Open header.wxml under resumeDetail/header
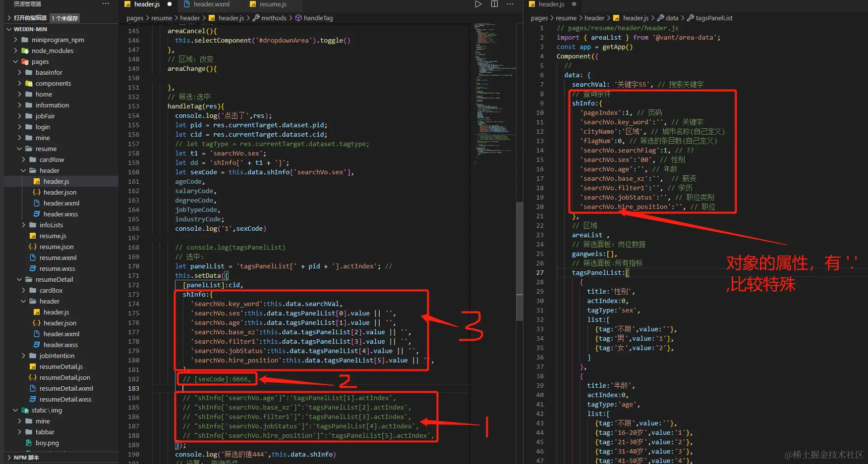The image size is (868, 464). click(61, 334)
